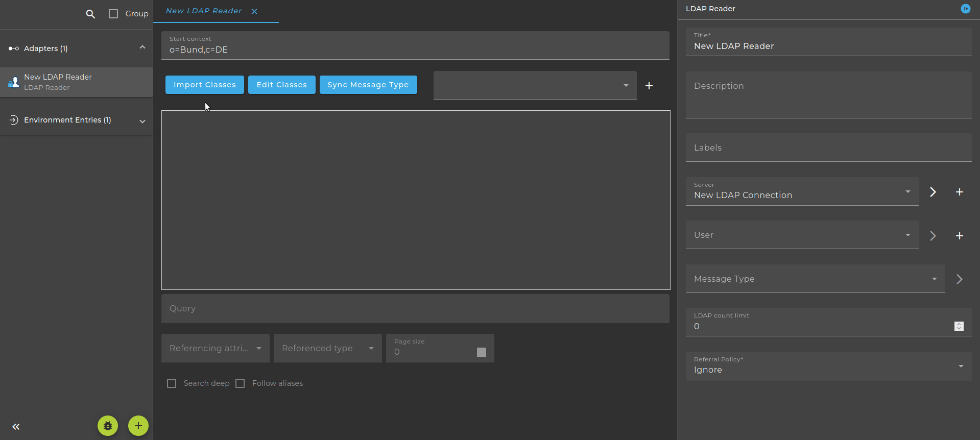Close the New LDAP Reader tab
The image size is (980, 440).
coord(254,11)
